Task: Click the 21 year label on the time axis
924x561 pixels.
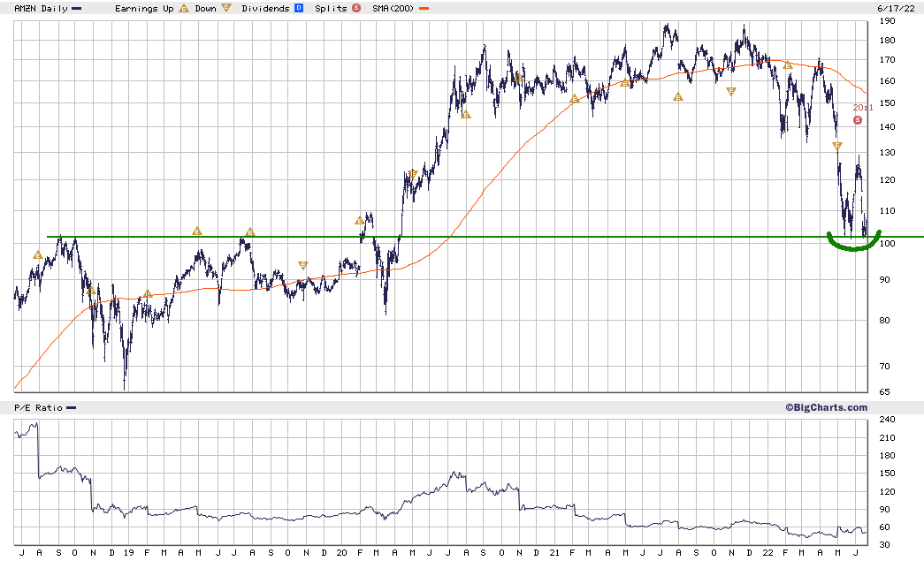Action: (x=554, y=553)
